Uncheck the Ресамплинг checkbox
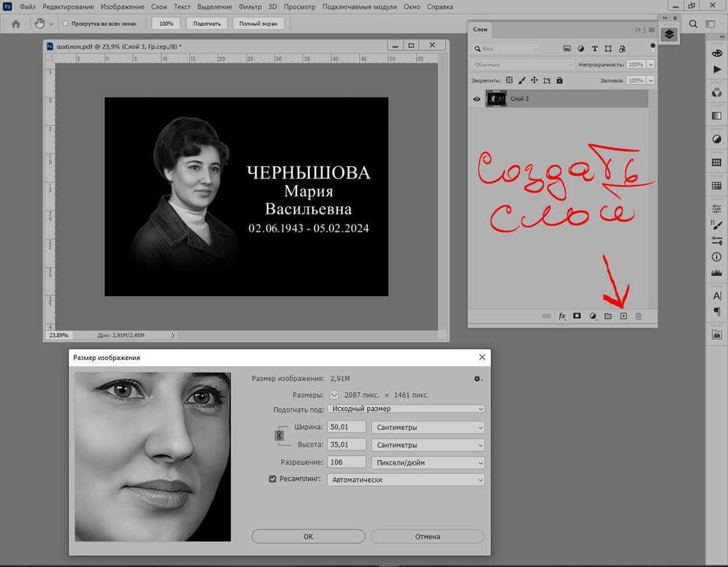The width and height of the screenshot is (728, 567). [273, 479]
